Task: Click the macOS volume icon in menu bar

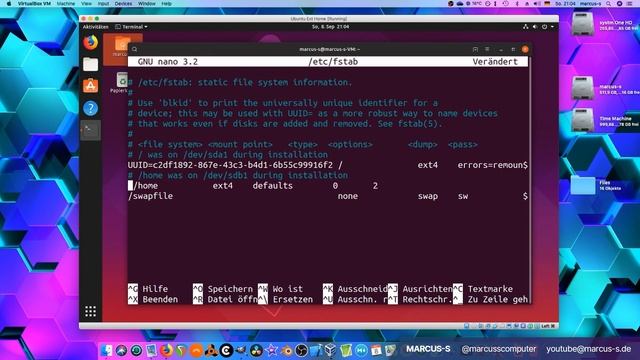Action: tap(537, 4)
